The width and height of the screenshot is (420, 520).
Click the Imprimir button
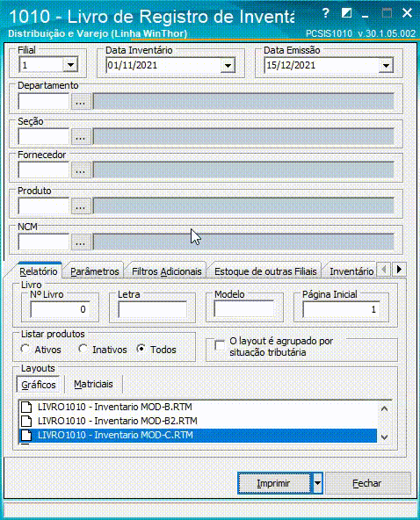pyautogui.click(x=274, y=483)
